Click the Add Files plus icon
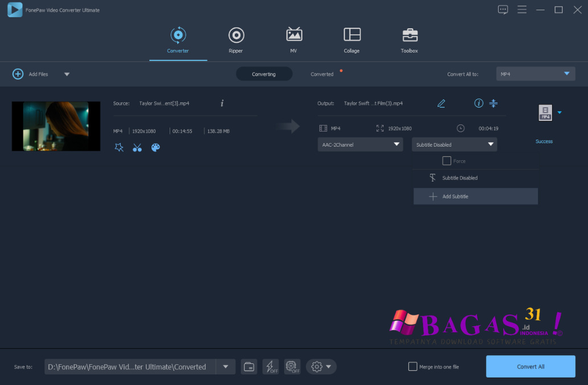 [x=18, y=74]
